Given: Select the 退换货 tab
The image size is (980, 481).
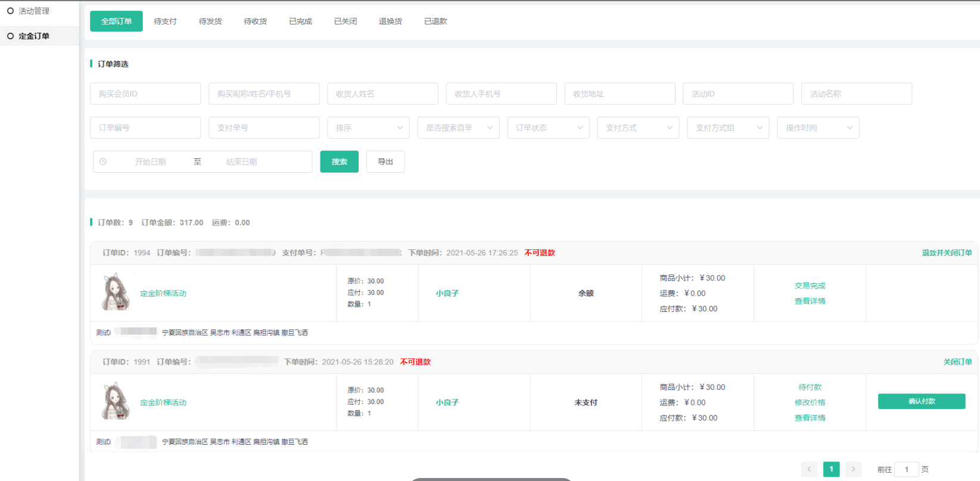Looking at the screenshot, I should click(390, 21).
